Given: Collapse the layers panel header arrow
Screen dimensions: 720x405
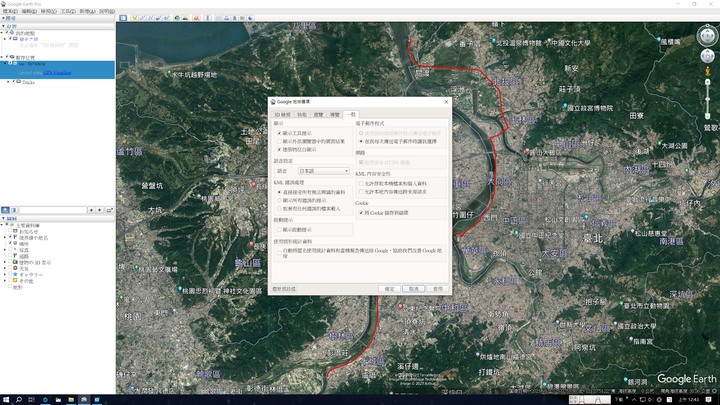Looking at the screenshot, I should click(x=3, y=219).
